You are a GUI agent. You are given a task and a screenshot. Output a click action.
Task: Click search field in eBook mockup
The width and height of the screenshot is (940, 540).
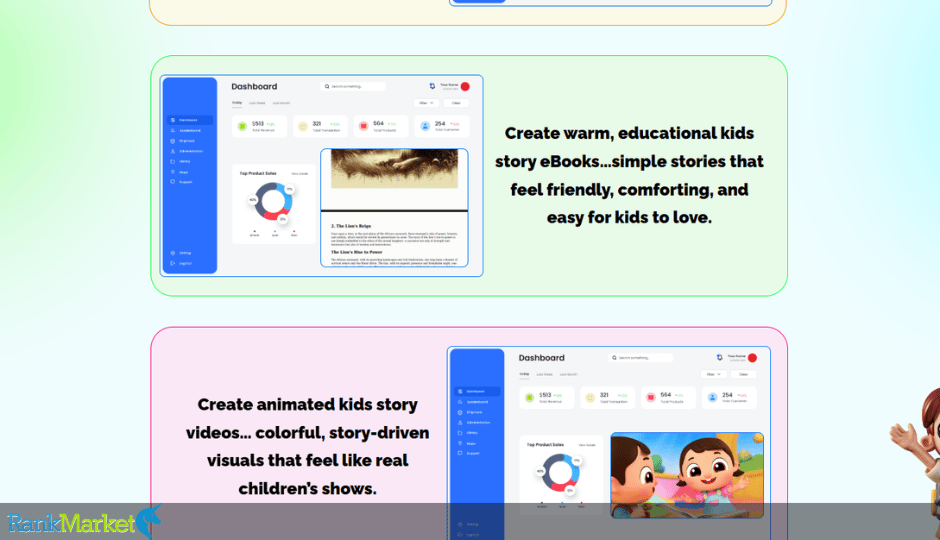(353, 86)
